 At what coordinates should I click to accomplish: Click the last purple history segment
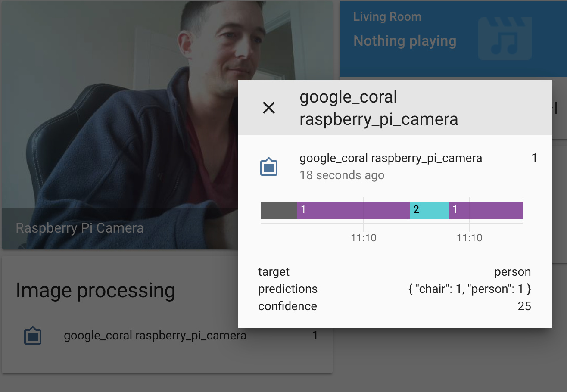point(486,210)
